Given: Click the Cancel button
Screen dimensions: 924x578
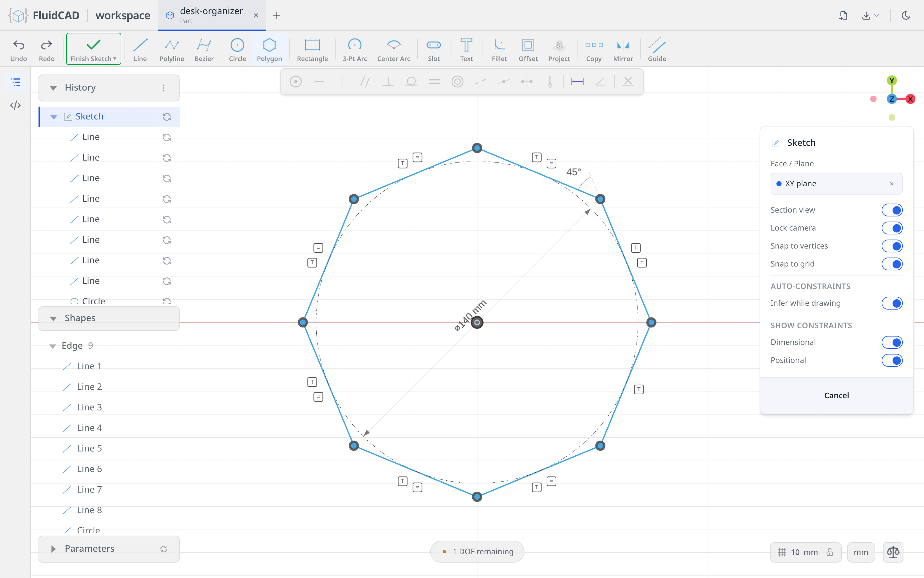Looking at the screenshot, I should [836, 395].
